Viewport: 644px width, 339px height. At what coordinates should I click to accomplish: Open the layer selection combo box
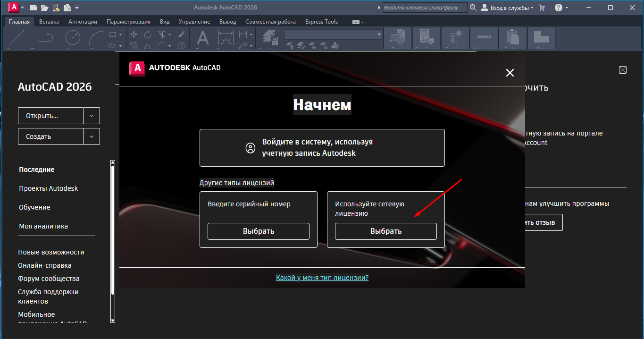click(x=333, y=34)
